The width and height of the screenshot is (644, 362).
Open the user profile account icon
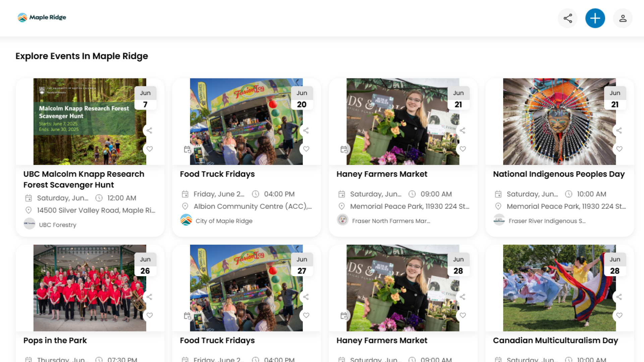coord(623,18)
